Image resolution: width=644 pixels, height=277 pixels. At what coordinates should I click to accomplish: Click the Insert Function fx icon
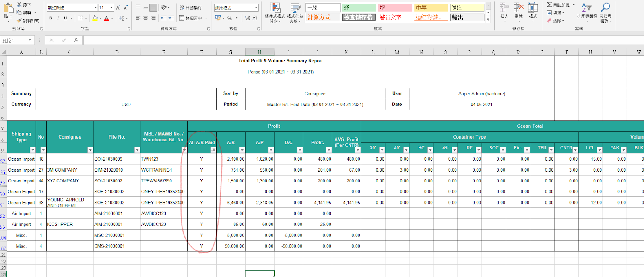point(76,40)
